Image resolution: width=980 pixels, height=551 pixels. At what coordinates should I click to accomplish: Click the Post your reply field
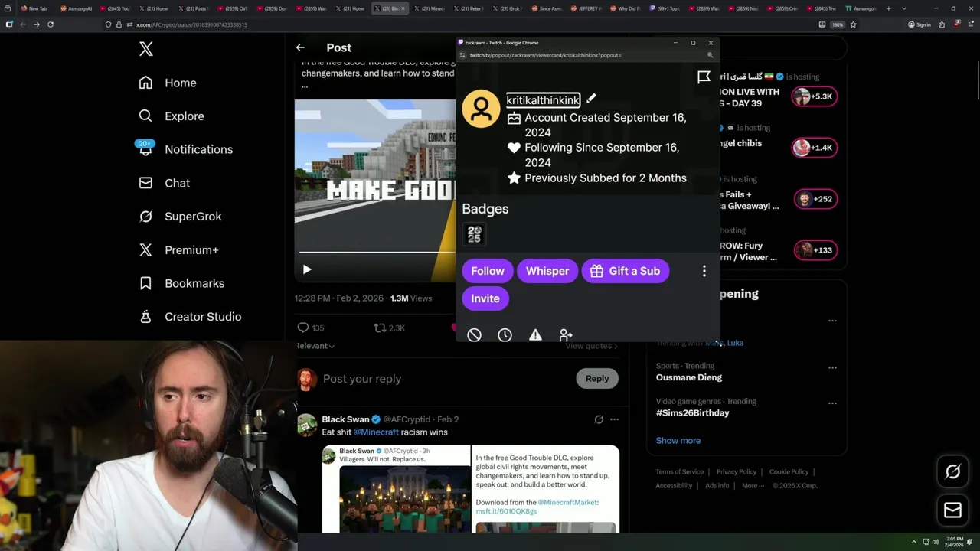446,379
